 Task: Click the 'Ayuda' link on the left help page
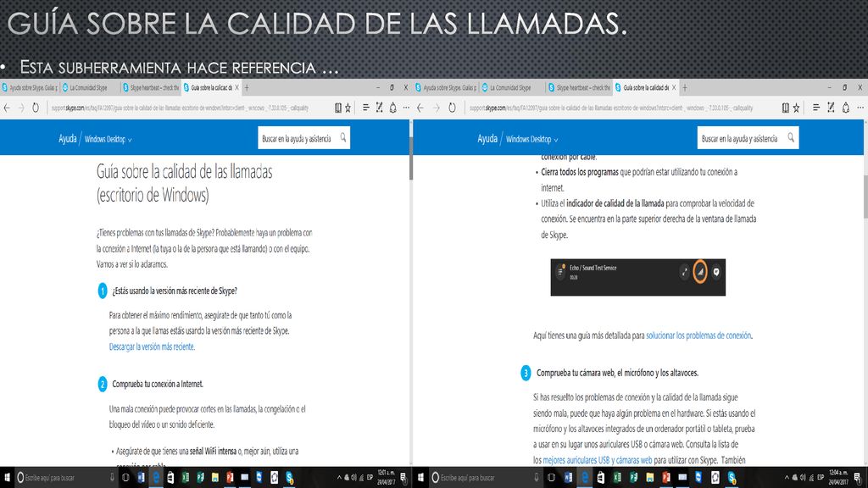click(68, 139)
